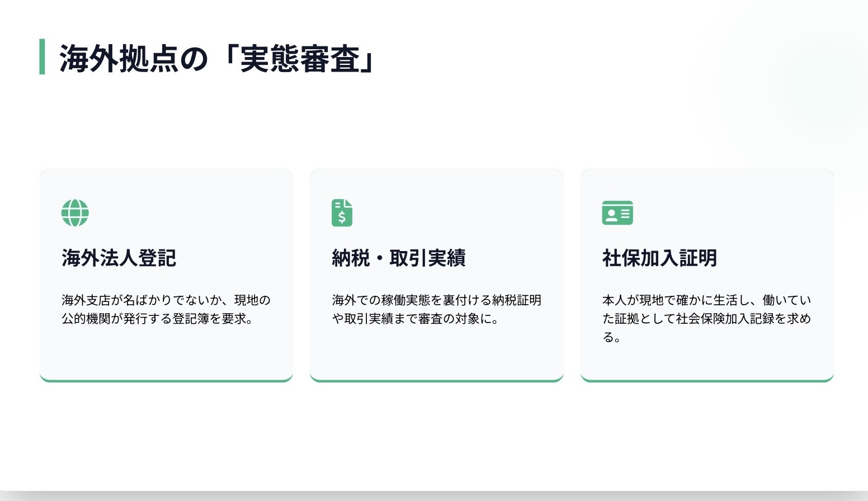Click the green vertical accent bar beside title
The width and height of the screenshot is (868, 501).
pyautogui.click(x=42, y=56)
